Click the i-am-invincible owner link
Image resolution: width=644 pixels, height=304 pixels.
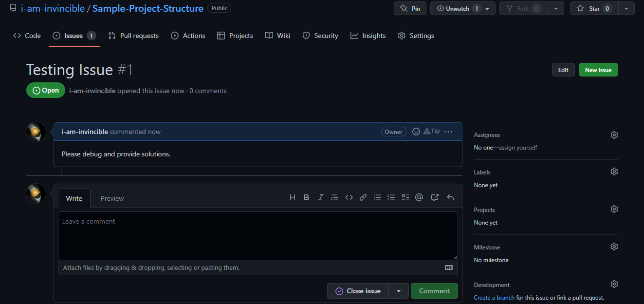coord(53,8)
